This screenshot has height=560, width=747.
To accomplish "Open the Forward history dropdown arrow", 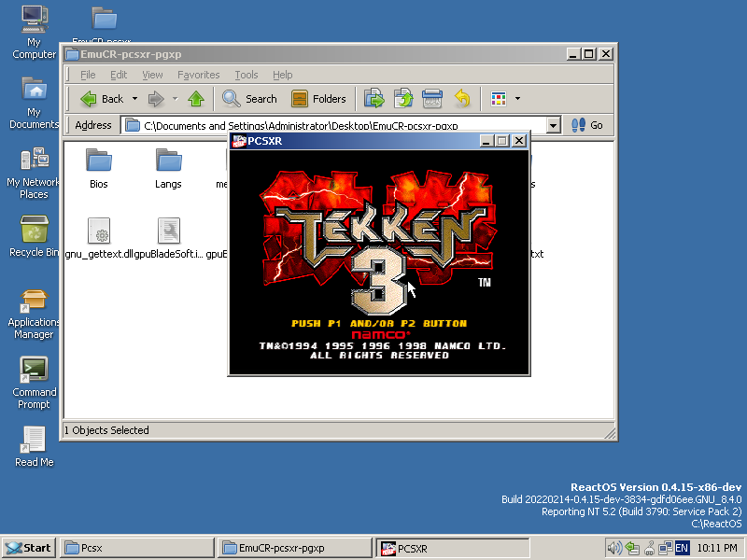I will 175,99.
